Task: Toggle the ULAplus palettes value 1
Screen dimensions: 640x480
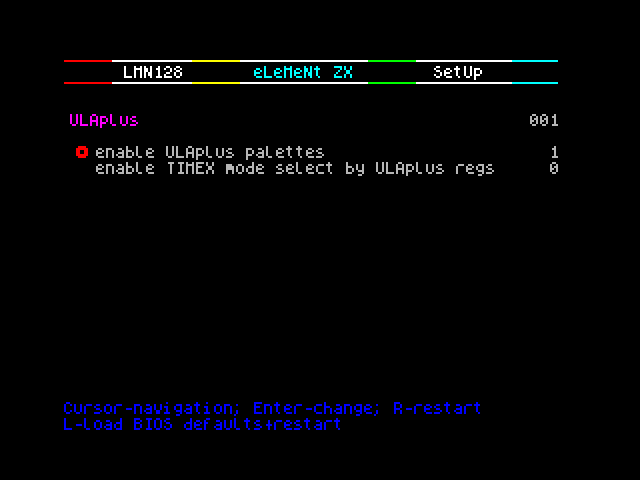Action: pyautogui.click(x=554, y=152)
